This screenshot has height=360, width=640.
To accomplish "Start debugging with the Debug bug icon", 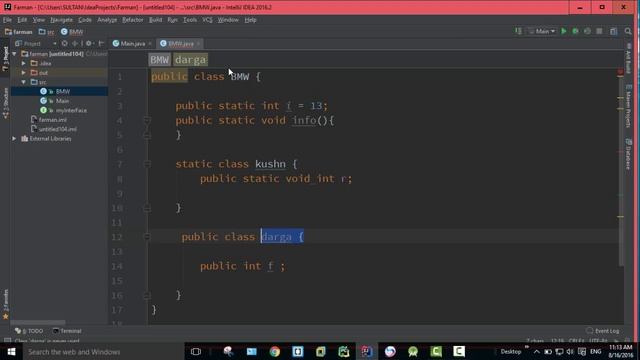I will 575,31.
